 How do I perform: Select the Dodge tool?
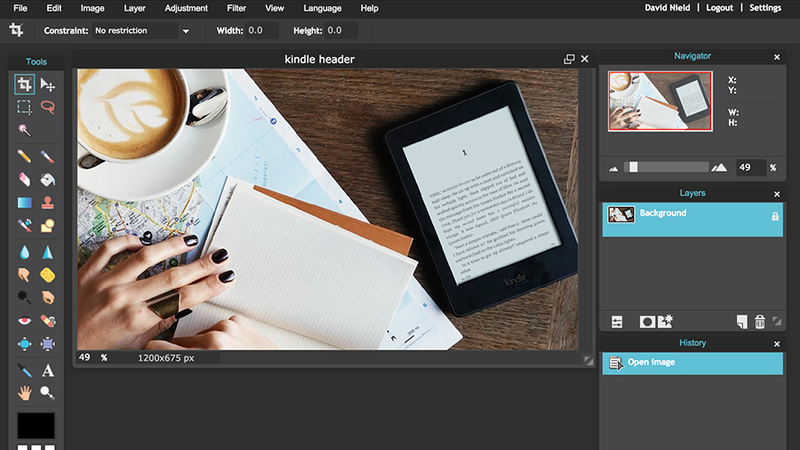[x=24, y=297]
